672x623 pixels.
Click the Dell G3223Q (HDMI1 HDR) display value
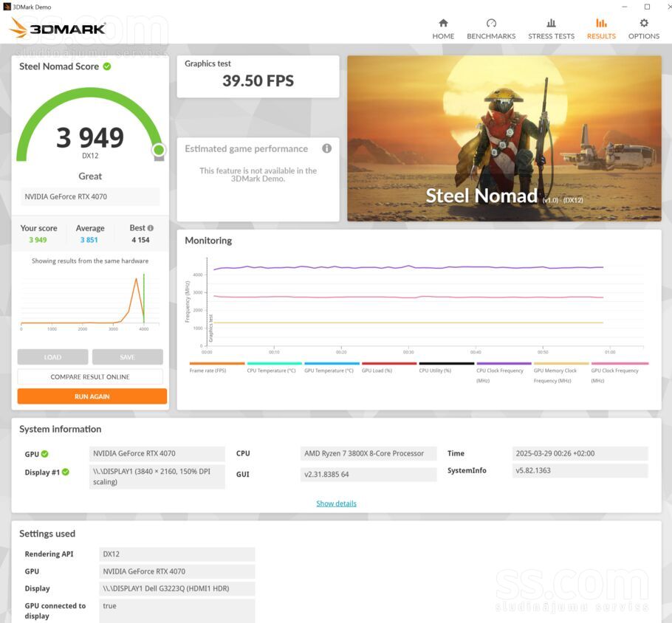pyautogui.click(x=177, y=588)
